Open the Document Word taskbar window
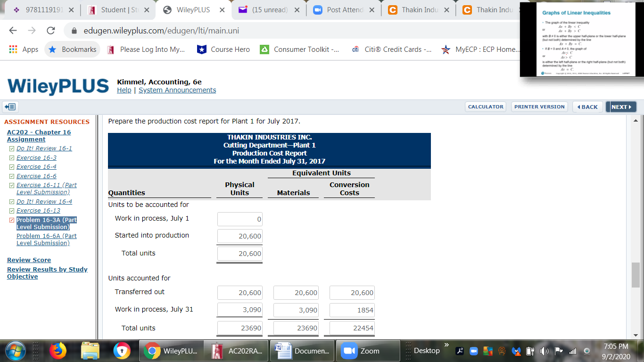 (303, 351)
